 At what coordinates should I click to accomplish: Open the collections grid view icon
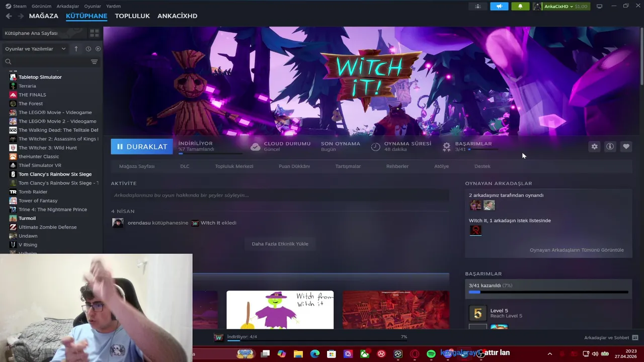coord(94,33)
